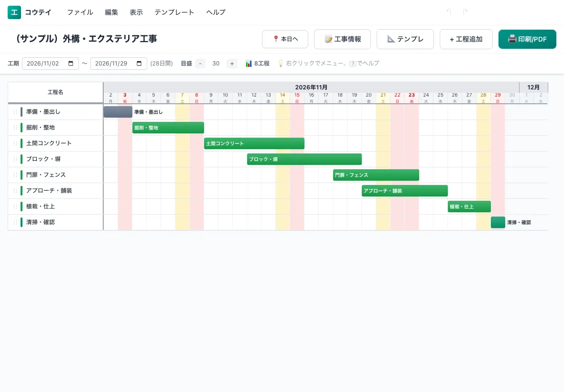Click the テンプレ button
The width and height of the screenshot is (564, 392).
(x=405, y=39)
